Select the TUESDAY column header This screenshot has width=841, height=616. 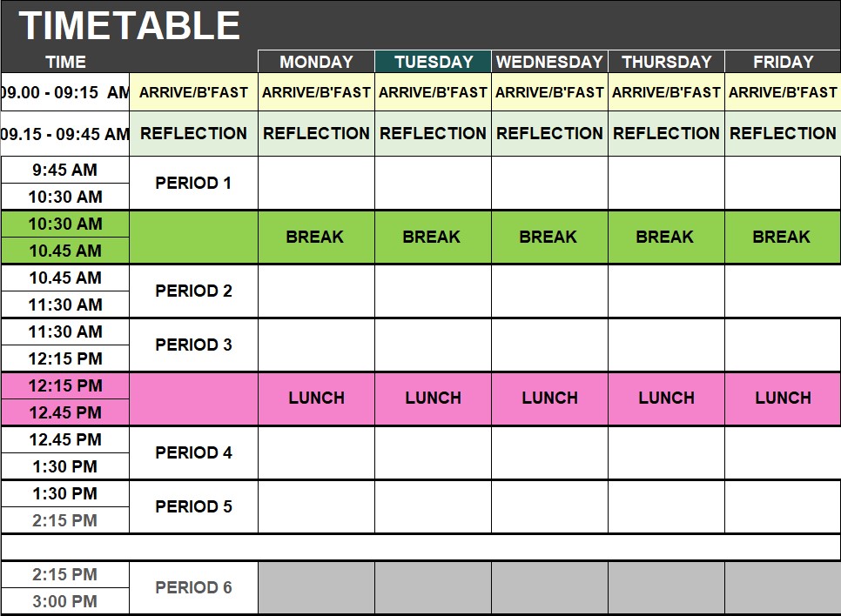tap(433, 62)
